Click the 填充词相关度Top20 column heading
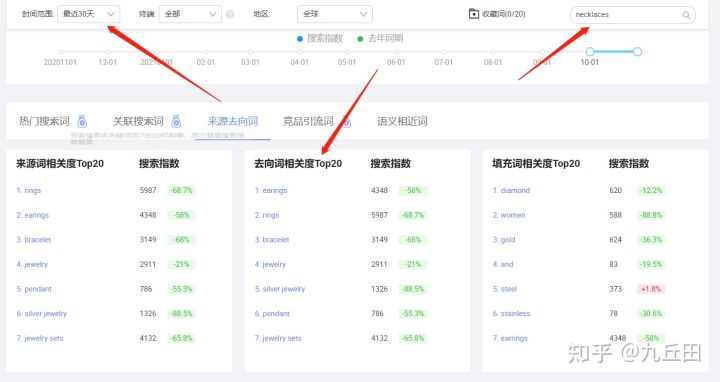720x382 pixels. [536, 163]
